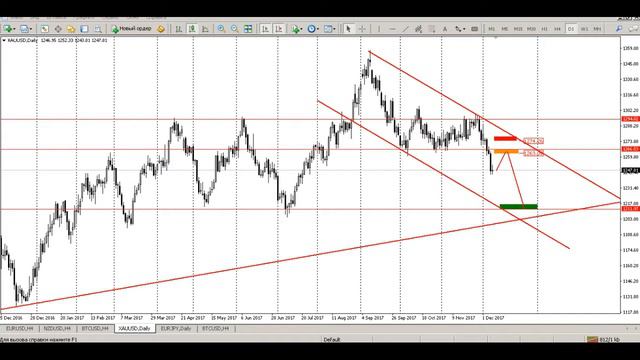Click the orange zone rectangle
The width and height of the screenshot is (640, 360).
(x=506, y=151)
